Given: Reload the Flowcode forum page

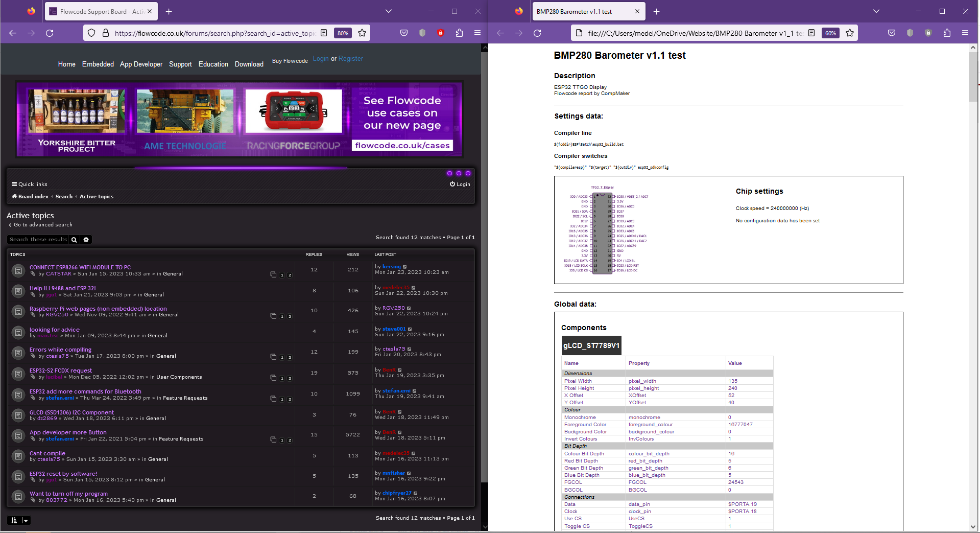Looking at the screenshot, I should tap(50, 33).
